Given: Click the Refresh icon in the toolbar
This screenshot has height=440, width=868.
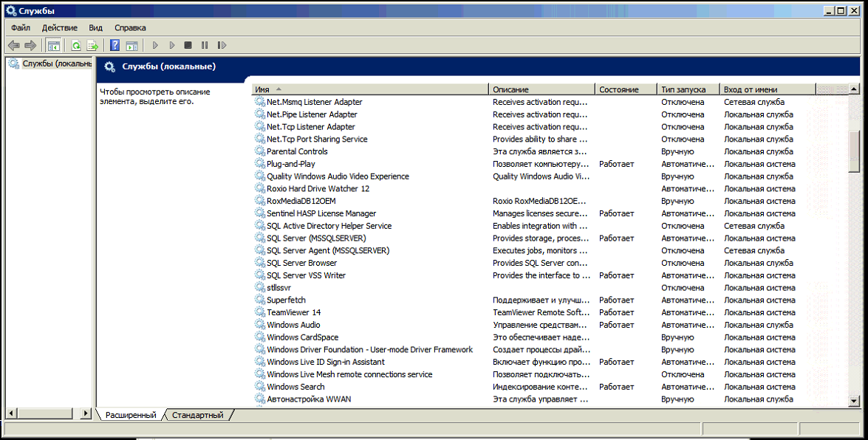Looking at the screenshot, I should tap(76, 46).
